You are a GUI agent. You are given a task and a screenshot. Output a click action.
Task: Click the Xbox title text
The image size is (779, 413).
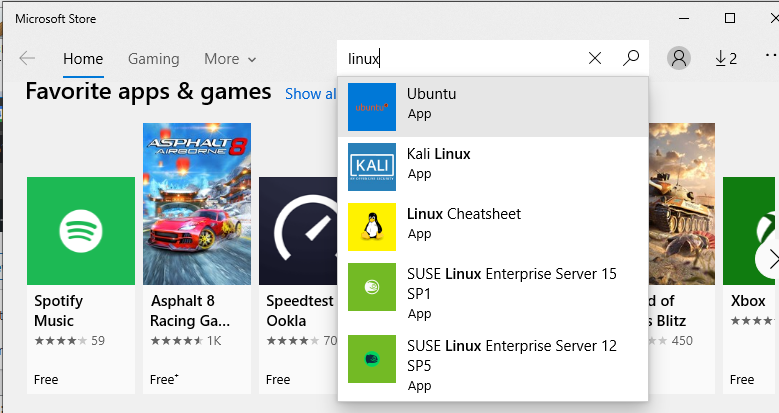(x=748, y=301)
